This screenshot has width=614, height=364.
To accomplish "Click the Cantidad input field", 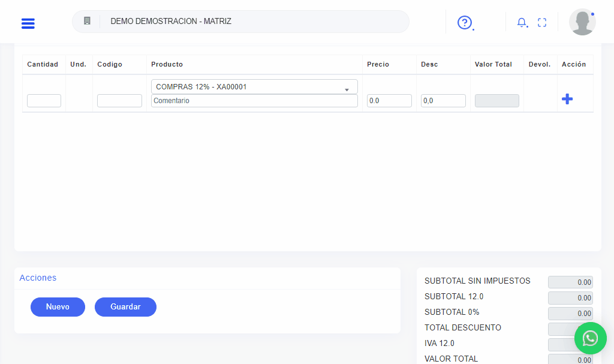I will point(44,101).
